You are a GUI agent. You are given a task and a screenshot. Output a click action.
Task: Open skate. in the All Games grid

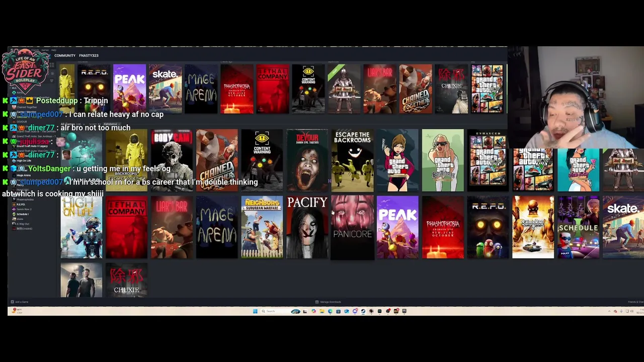[x=623, y=227]
